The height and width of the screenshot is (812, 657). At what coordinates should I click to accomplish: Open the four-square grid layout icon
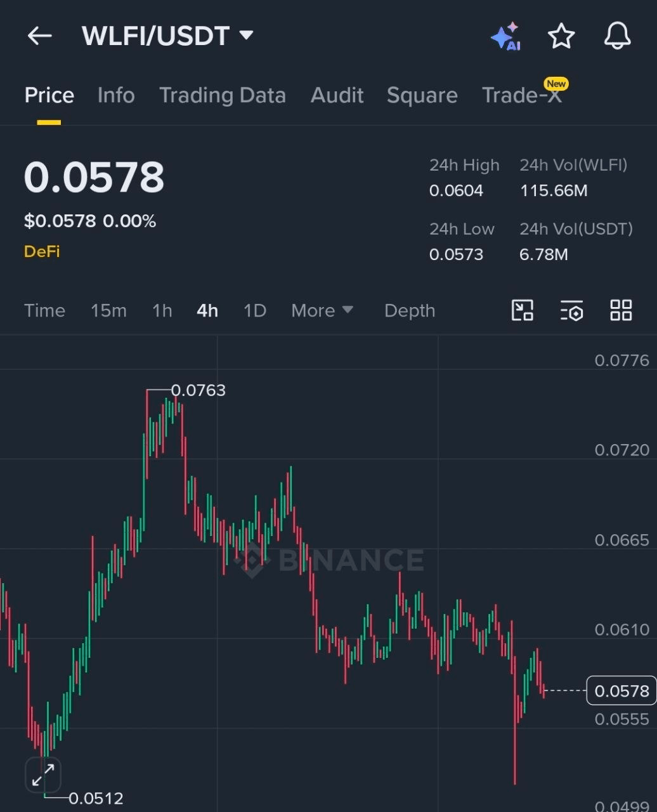621,310
